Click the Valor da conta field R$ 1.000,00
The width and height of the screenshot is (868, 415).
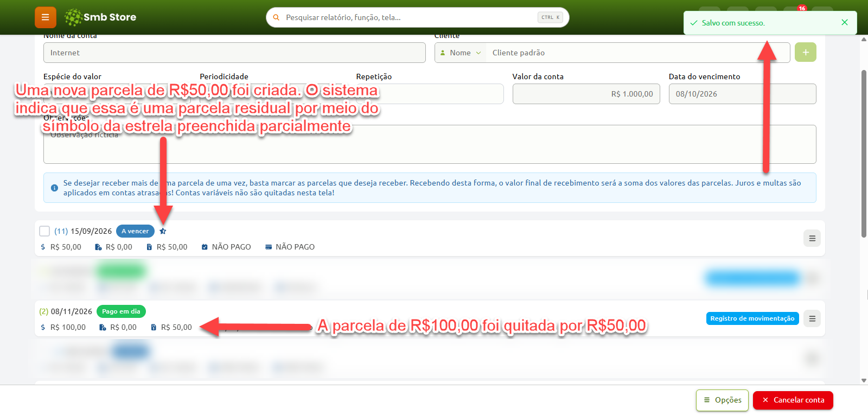tap(586, 94)
